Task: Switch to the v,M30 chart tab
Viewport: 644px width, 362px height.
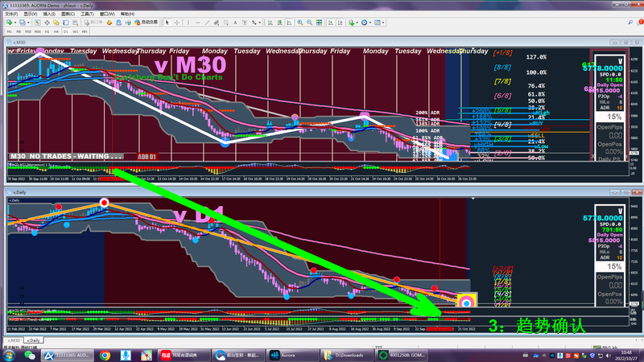Action: coord(13,340)
